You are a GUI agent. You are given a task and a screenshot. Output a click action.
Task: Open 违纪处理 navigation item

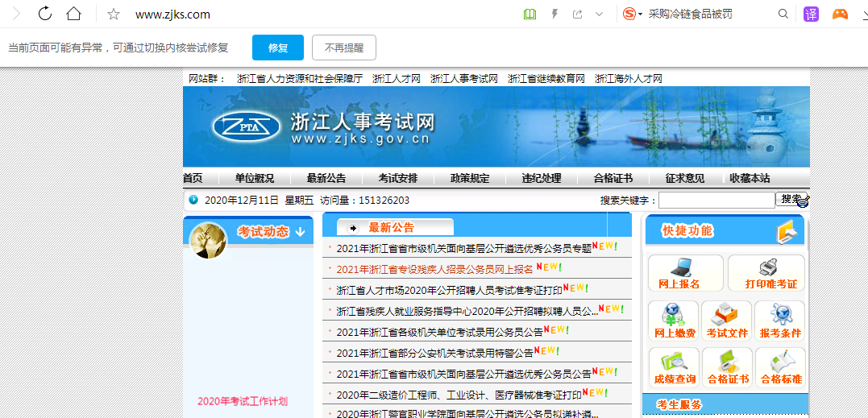pyautogui.click(x=542, y=178)
